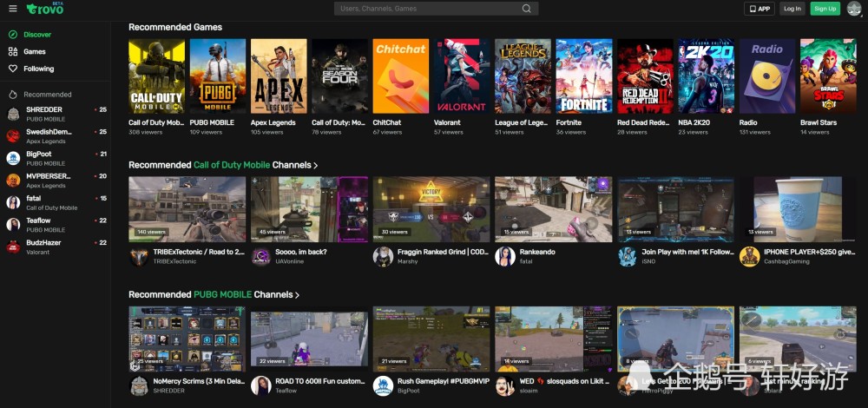Expand Recommended PUBG MOBILE Channels chevron

point(297,295)
